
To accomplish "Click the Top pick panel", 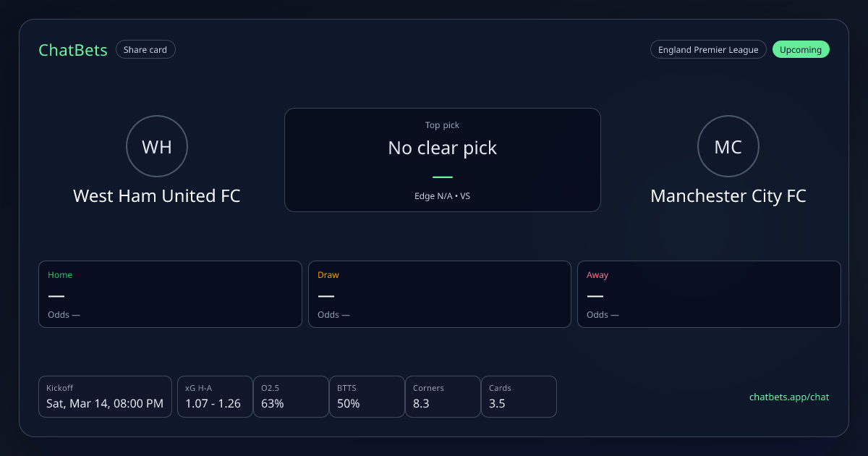I will (x=442, y=159).
